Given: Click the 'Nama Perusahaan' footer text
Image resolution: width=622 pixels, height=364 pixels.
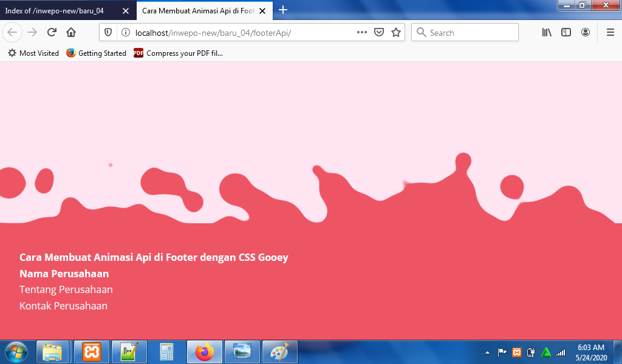Looking at the screenshot, I should tap(64, 274).
